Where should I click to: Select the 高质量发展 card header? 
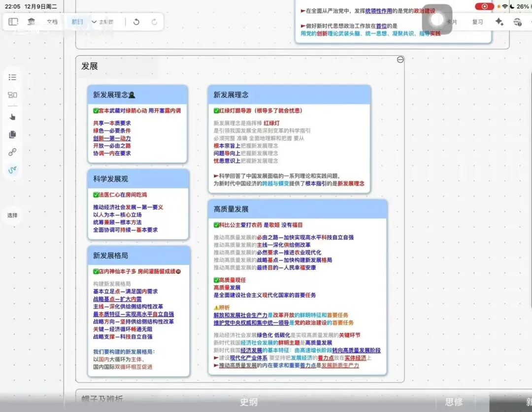(x=298, y=209)
